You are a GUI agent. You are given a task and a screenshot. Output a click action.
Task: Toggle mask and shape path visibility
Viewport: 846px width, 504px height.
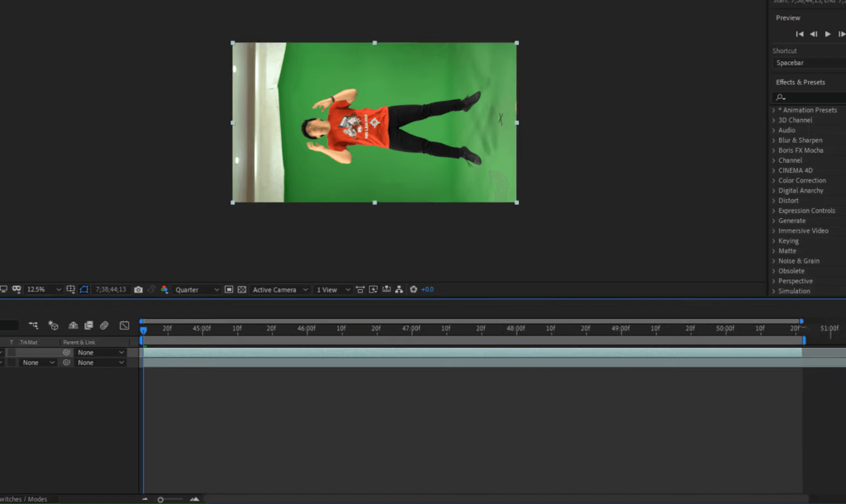click(x=85, y=289)
